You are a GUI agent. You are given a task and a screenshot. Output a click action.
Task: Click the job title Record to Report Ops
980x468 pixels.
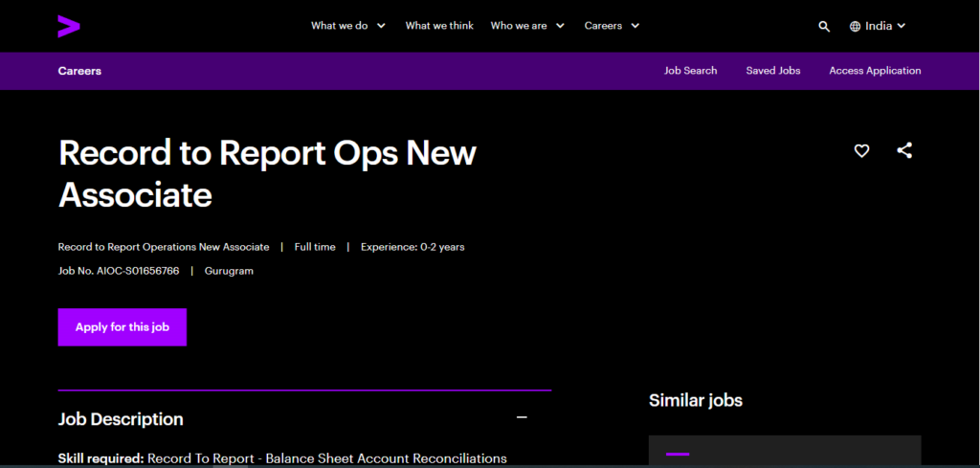pos(268,173)
